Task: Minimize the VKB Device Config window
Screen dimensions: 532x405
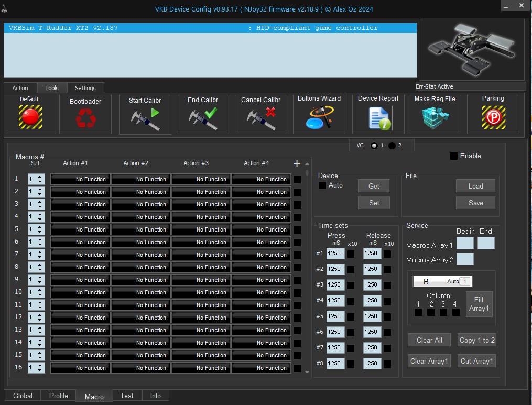Action: pyautogui.click(x=506, y=7)
